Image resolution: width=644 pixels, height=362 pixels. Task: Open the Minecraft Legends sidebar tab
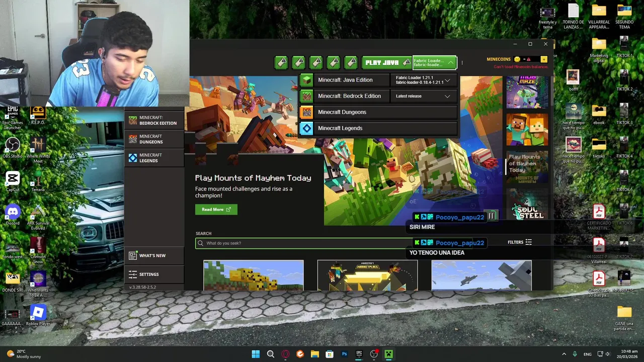154,158
